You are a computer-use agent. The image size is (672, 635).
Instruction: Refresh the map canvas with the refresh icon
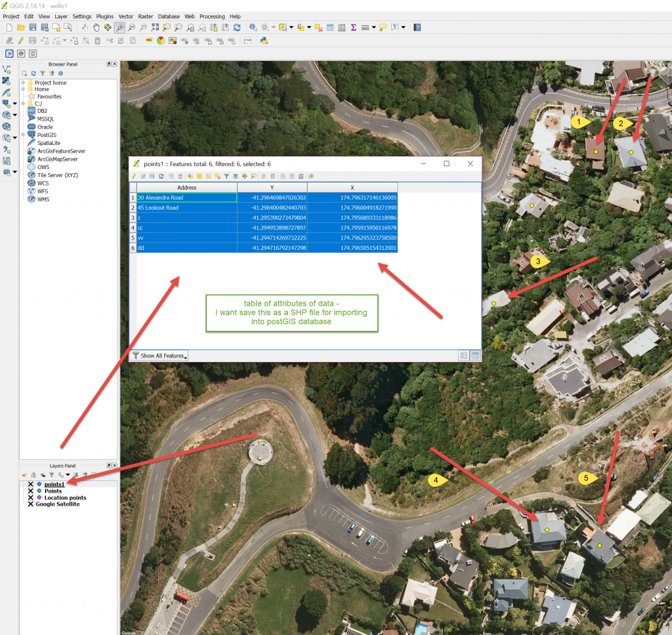[236, 27]
